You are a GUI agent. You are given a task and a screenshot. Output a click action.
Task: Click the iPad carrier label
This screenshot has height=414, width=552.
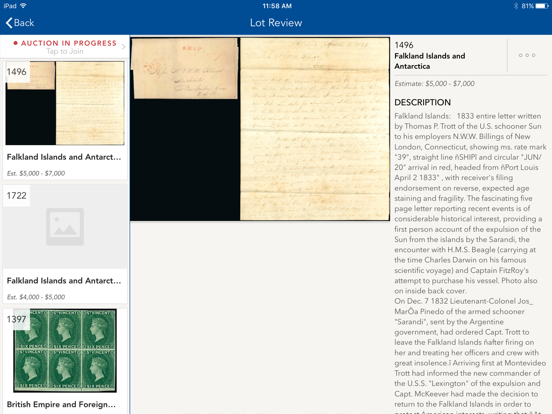coord(10,6)
